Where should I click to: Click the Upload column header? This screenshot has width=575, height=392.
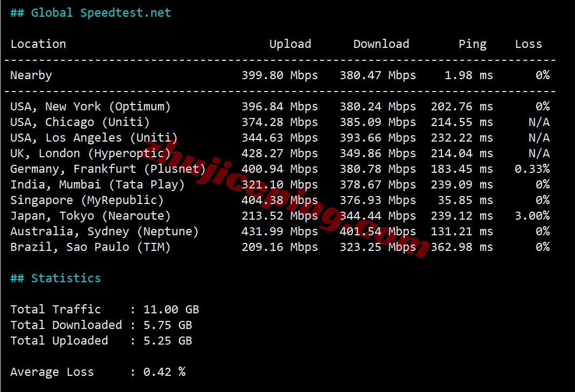[x=290, y=44]
